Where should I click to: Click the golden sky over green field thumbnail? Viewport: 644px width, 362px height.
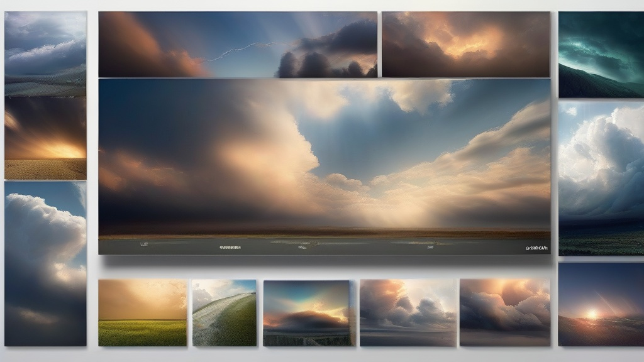point(143,313)
